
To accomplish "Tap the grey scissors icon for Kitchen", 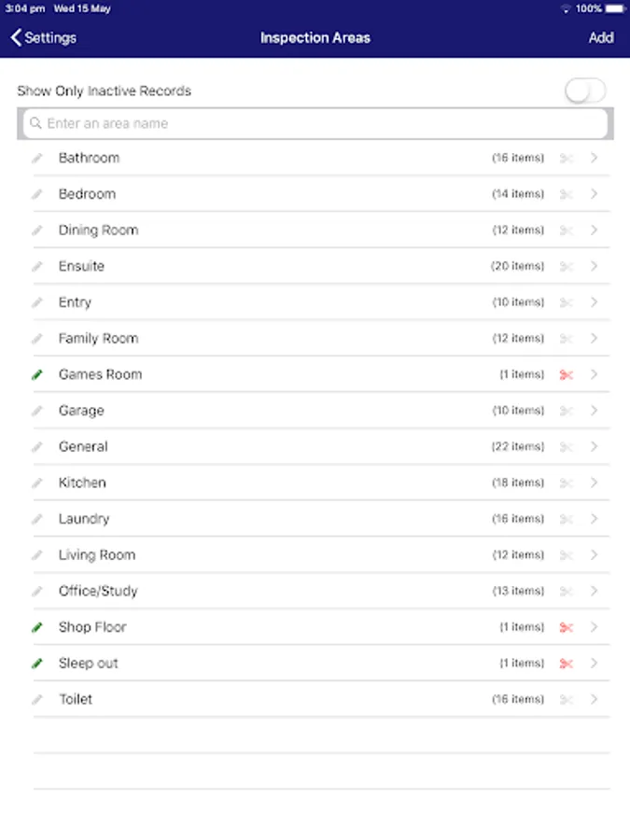I will (x=566, y=483).
